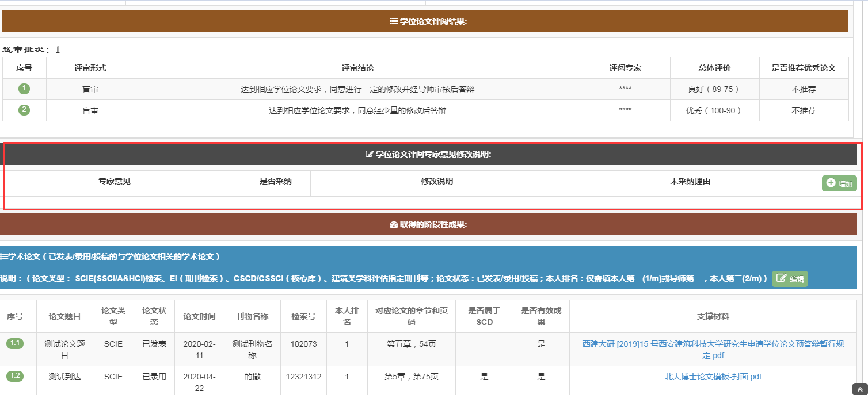Screen dimensions: 868x395
Task: Click the 专家意见 column header
Action: click(x=115, y=181)
